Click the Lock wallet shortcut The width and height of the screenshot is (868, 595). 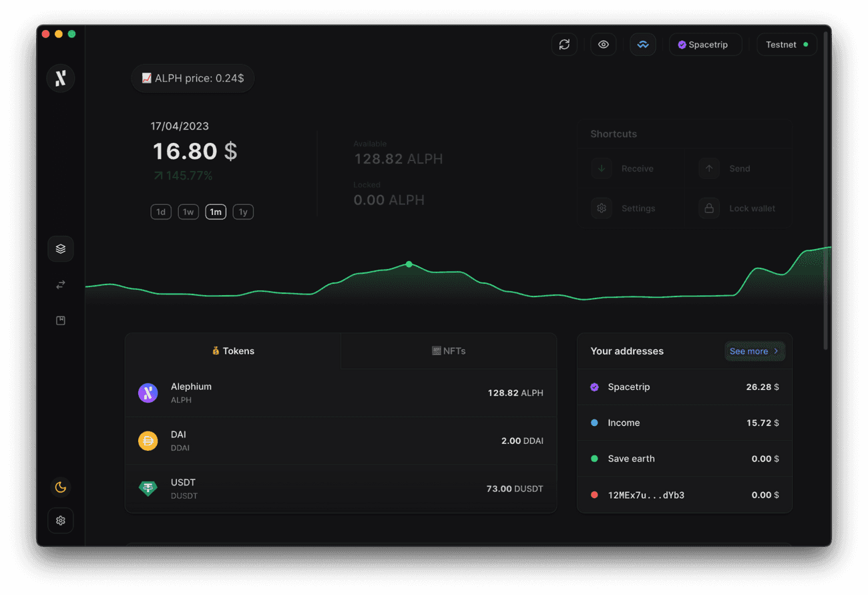(739, 208)
